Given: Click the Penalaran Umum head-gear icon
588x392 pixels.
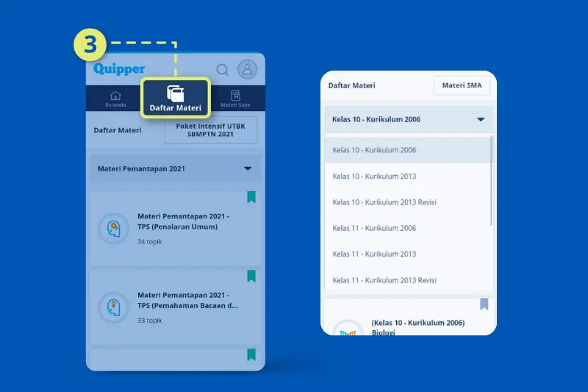Looking at the screenshot, I should click(114, 229).
